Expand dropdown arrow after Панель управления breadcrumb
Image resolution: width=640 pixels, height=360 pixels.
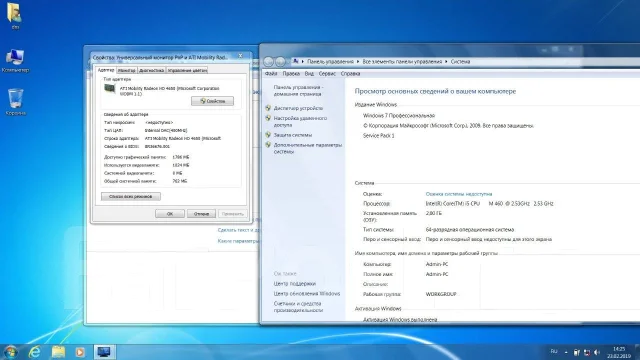[358, 62]
